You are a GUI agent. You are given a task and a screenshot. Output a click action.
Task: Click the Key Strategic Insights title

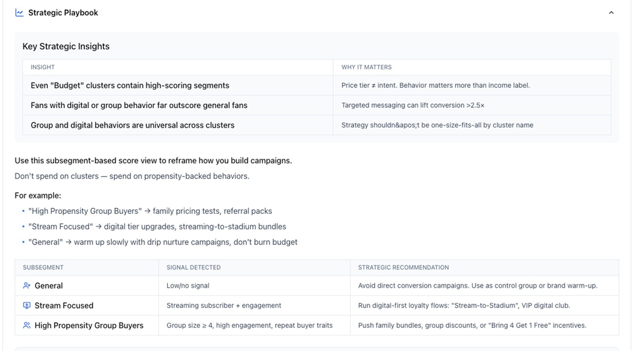pyautogui.click(x=66, y=47)
